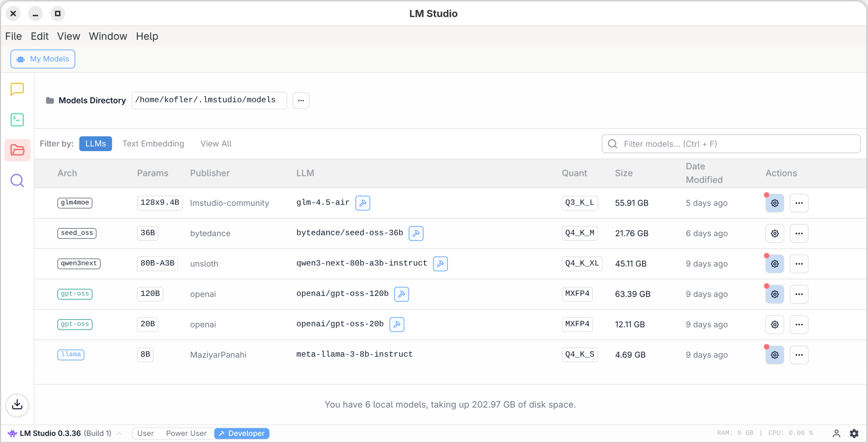Open settings gear for openai/gpt-oss-20b
The width and height of the screenshot is (868, 443).
click(774, 324)
